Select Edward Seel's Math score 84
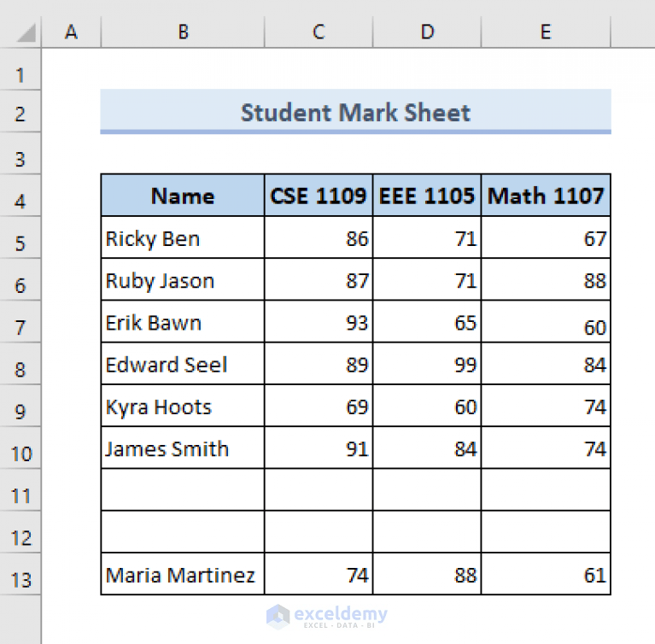The height and width of the screenshot is (644, 655). click(546, 364)
